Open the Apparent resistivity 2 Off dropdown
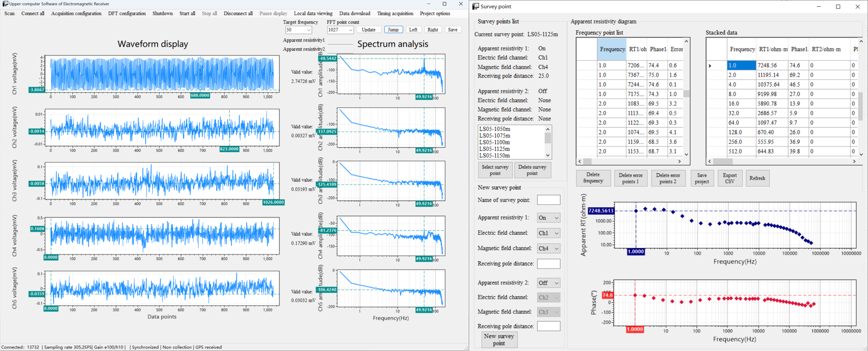 point(556,283)
